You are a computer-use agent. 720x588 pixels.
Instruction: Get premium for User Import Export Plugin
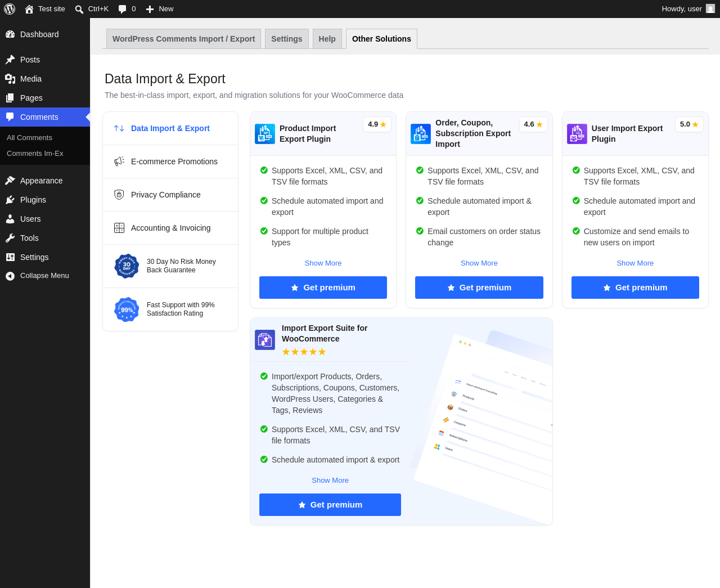[635, 288]
